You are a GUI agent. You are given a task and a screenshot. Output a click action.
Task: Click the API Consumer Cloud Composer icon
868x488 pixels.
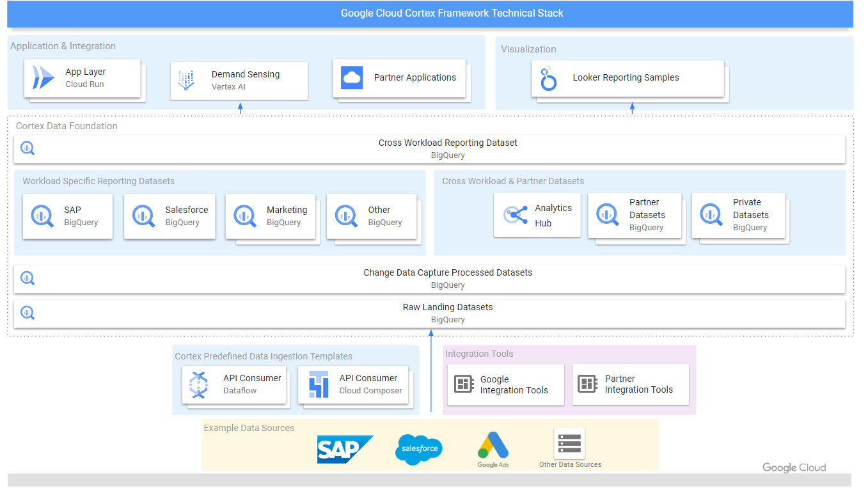319,383
